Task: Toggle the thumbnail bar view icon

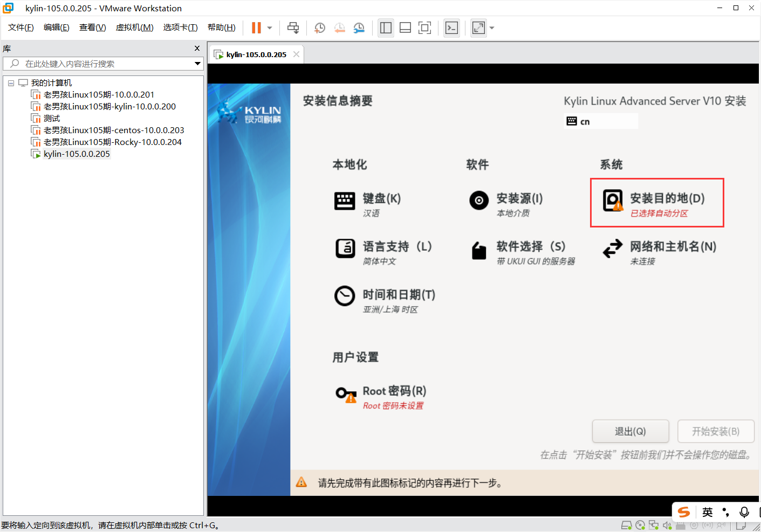Action: [405, 28]
